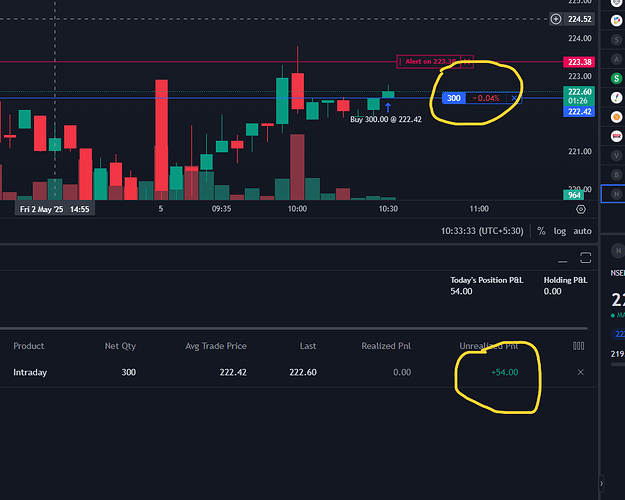This screenshot has height=500, width=625.
Task: Collapse the right sidebar with arrow
Action: [601, 484]
